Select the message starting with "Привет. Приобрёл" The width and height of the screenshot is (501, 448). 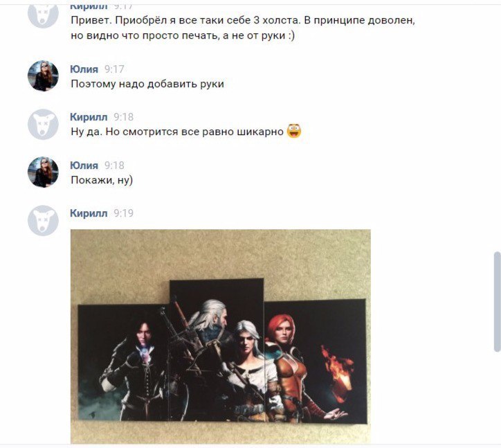coord(243,28)
